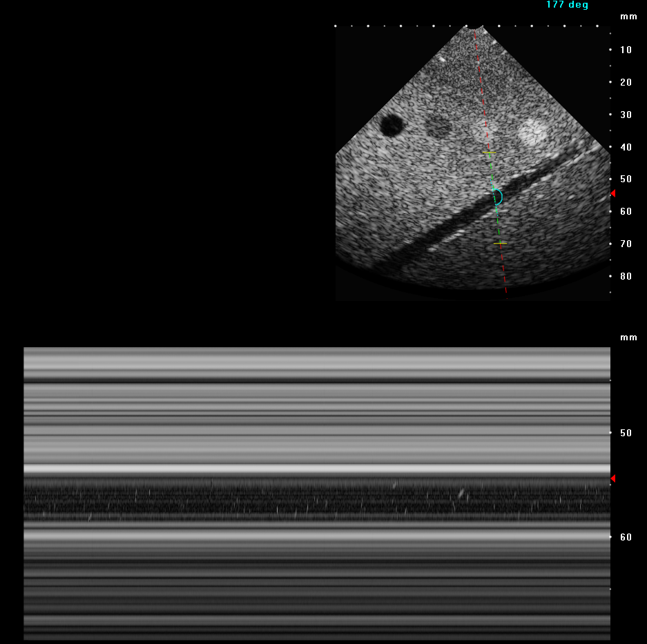Click the bright white band in M-mode trace
This screenshot has width=647, height=644.
317,469
